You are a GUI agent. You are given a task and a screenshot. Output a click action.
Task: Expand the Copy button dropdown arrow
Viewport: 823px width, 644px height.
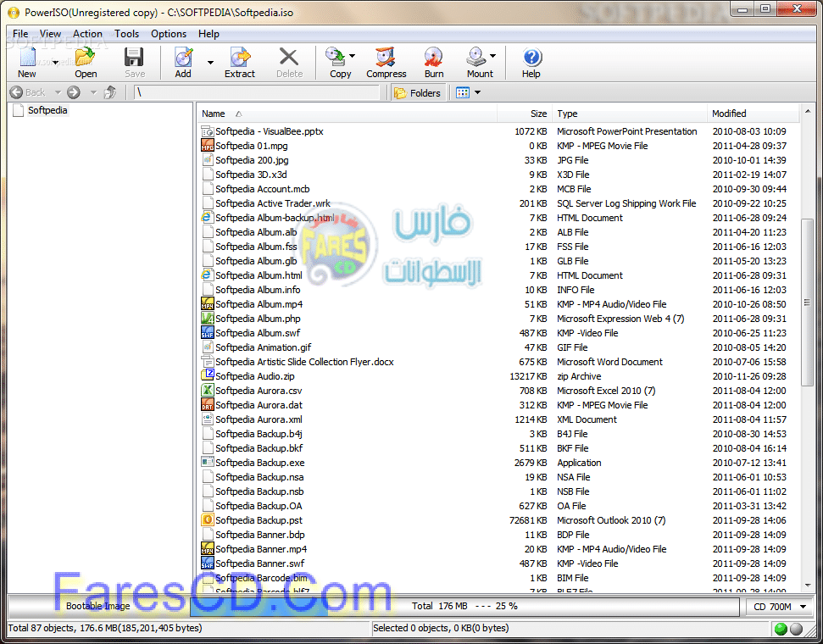(x=353, y=56)
